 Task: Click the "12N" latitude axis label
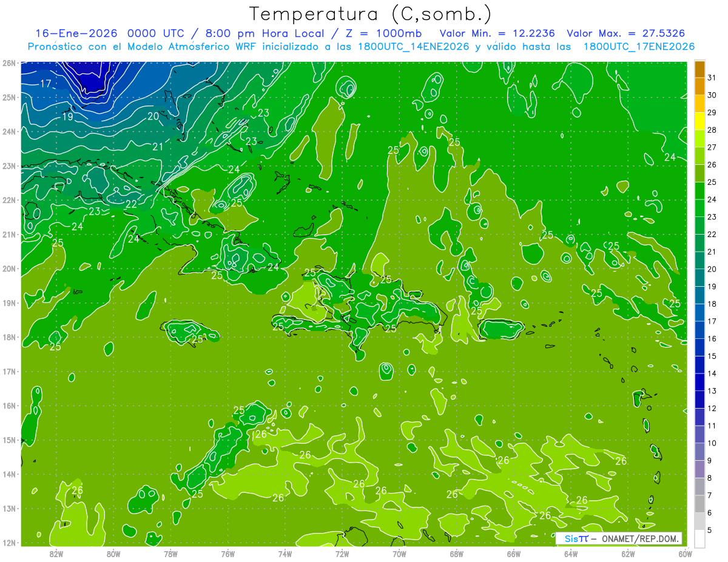[x=9, y=543]
